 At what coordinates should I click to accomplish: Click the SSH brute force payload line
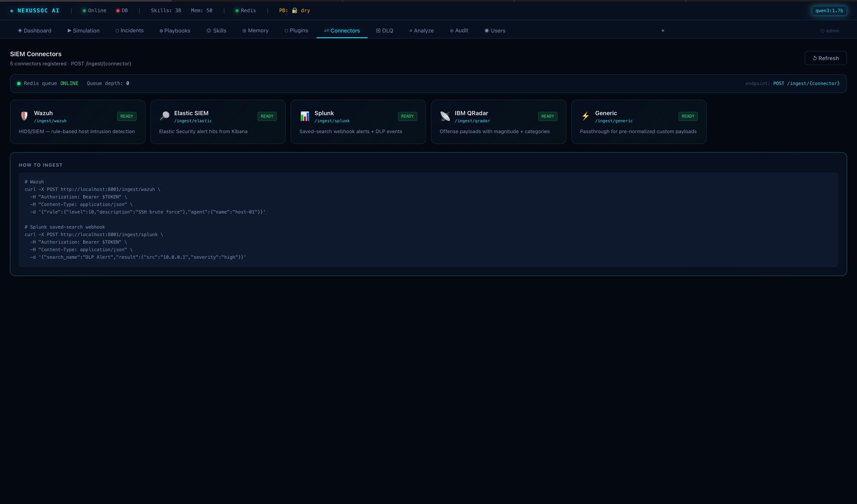(x=148, y=212)
